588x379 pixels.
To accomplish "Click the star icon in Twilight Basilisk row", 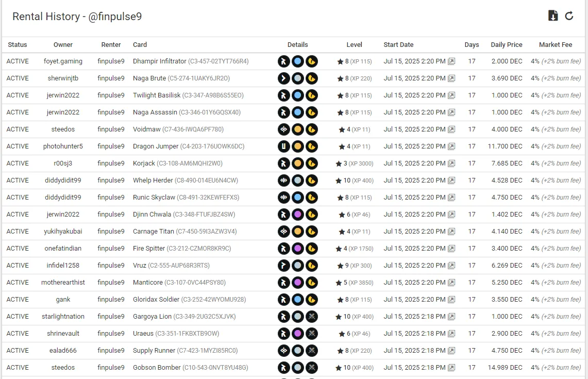I will [340, 95].
